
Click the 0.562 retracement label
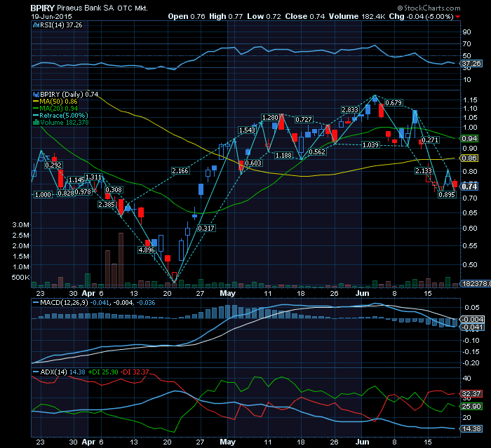pyautogui.click(x=317, y=152)
